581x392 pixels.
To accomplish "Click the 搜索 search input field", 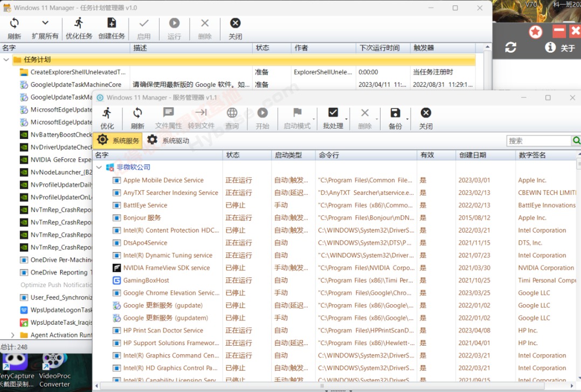I will 539,141.
